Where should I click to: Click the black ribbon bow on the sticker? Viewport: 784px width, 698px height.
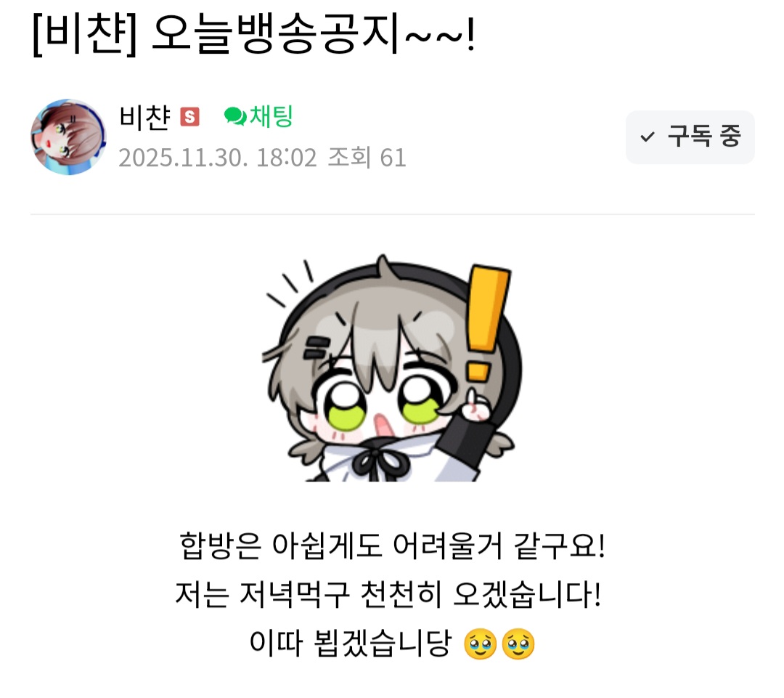point(380,463)
